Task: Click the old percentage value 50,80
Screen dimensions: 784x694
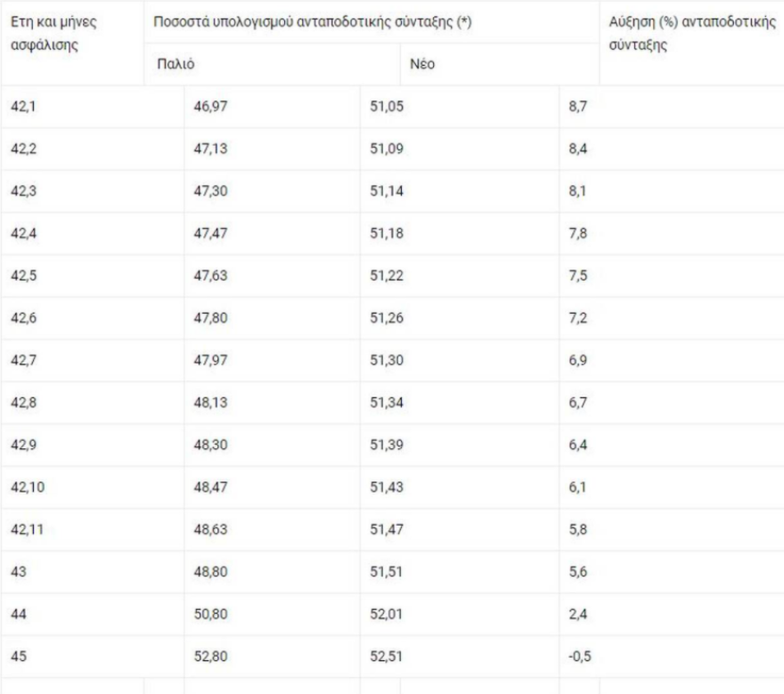Action: [x=209, y=614]
